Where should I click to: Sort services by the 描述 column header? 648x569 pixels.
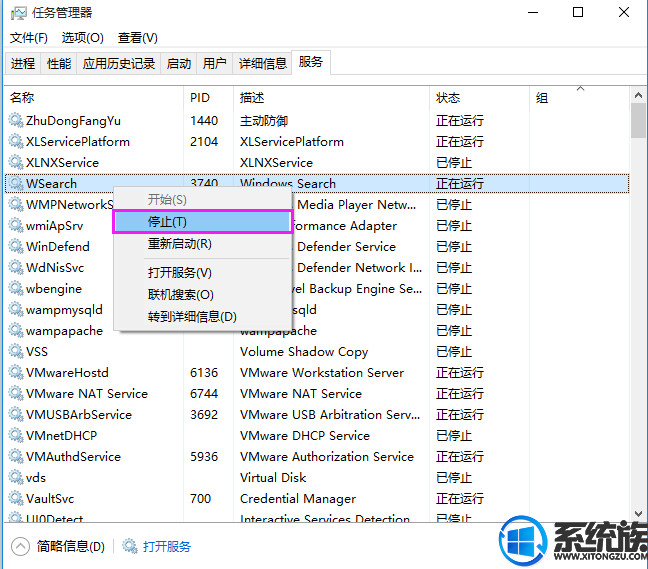[331, 98]
